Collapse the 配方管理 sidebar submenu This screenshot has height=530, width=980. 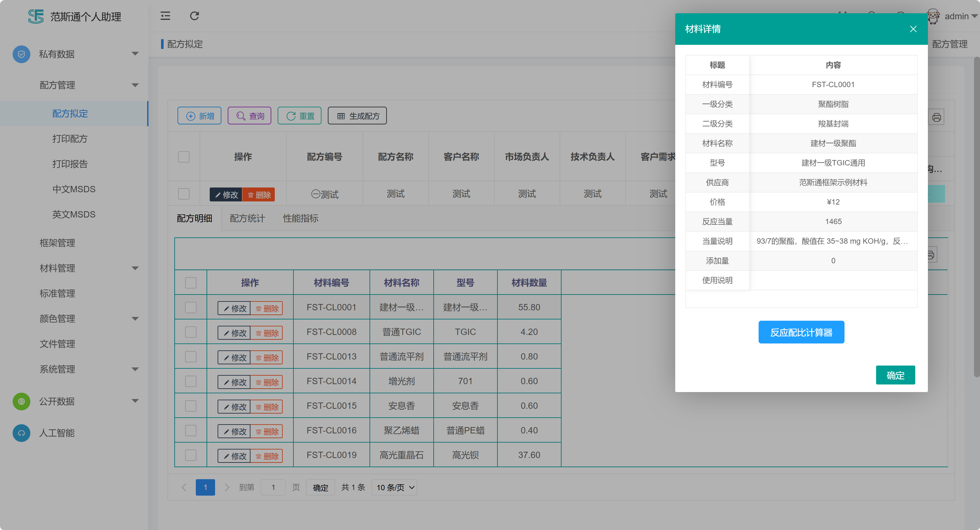[135, 85]
